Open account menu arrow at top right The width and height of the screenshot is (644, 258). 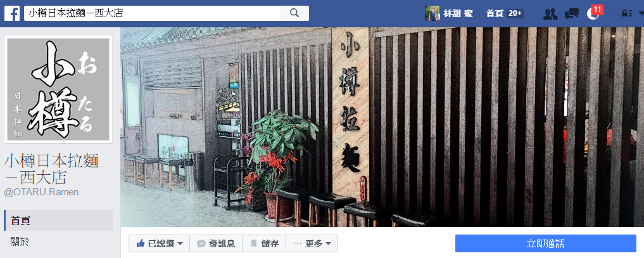[x=640, y=13]
